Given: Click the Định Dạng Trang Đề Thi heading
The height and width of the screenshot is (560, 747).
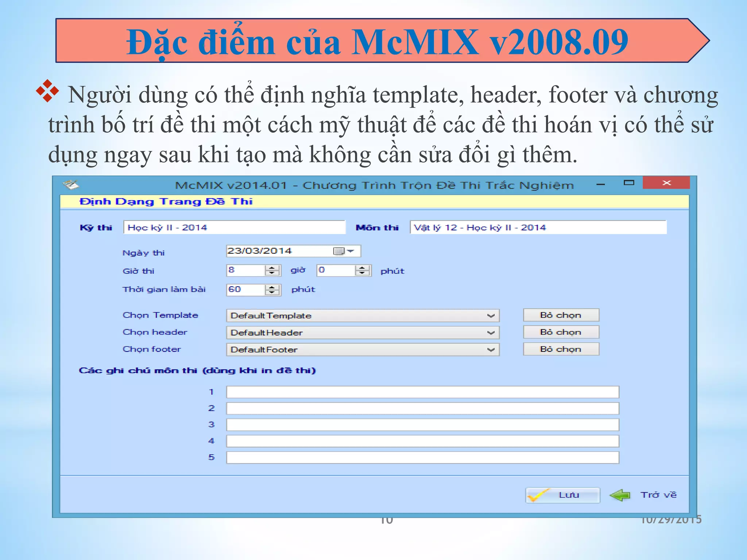Looking at the screenshot, I should click(166, 202).
